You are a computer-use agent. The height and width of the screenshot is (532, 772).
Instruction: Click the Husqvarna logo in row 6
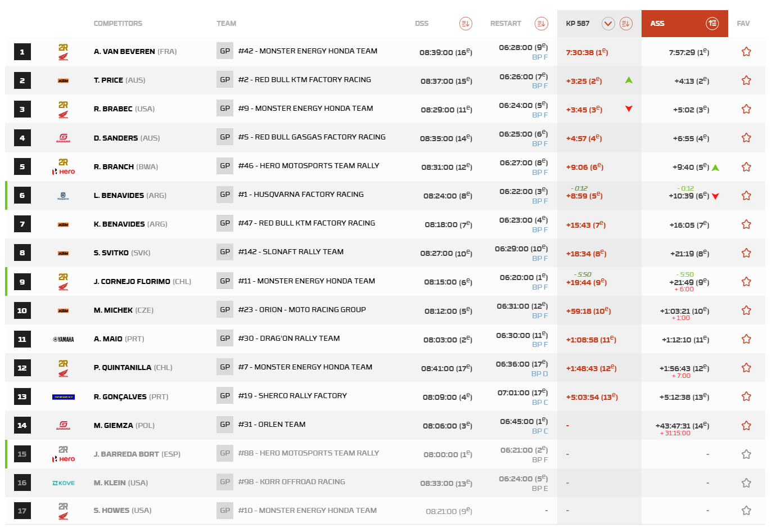coord(64,196)
